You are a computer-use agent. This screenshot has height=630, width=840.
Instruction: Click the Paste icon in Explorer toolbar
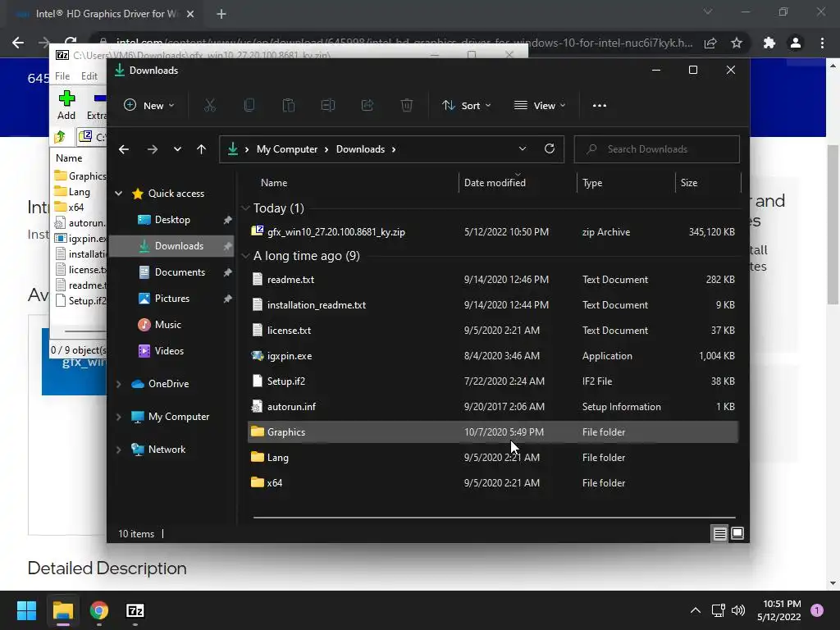[289, 106]
